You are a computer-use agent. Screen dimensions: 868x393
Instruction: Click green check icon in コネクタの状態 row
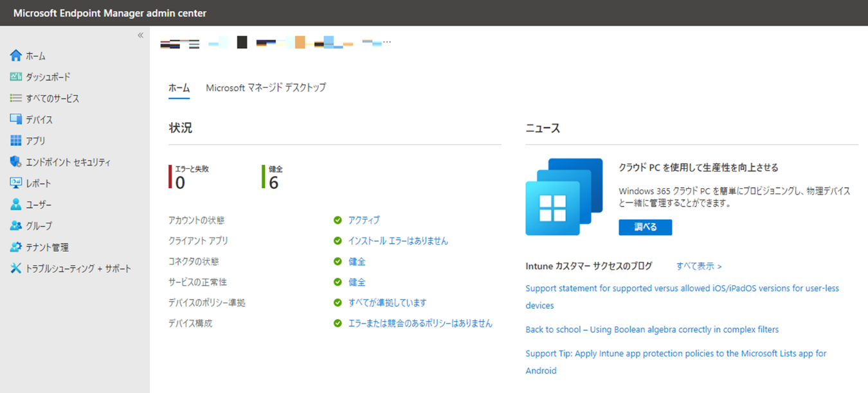[338, 261]
